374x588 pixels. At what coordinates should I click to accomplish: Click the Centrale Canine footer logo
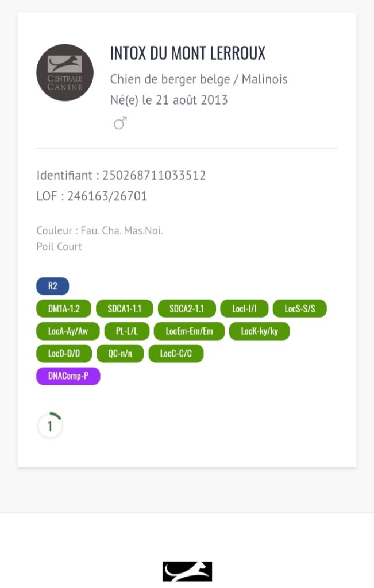187,571
